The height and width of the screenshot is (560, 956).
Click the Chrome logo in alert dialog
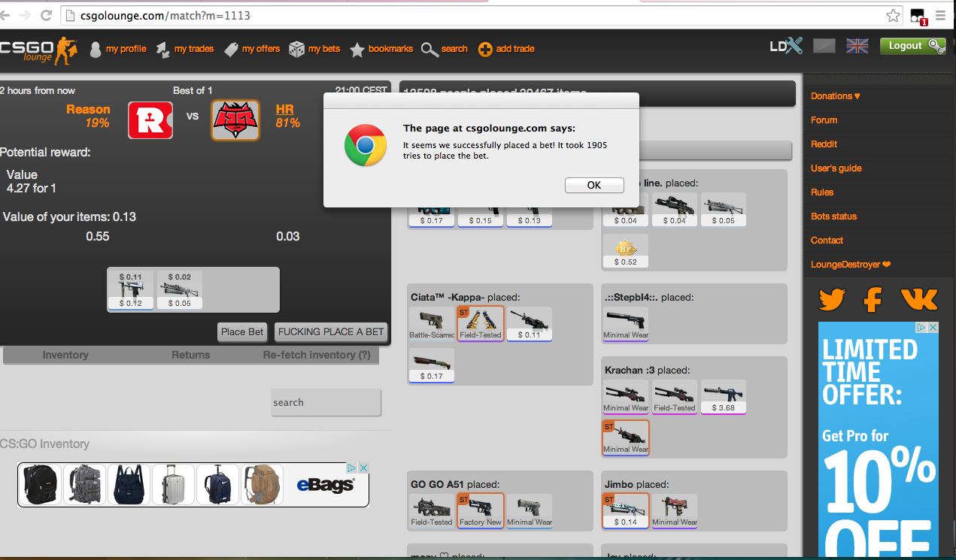coord(366,144)
